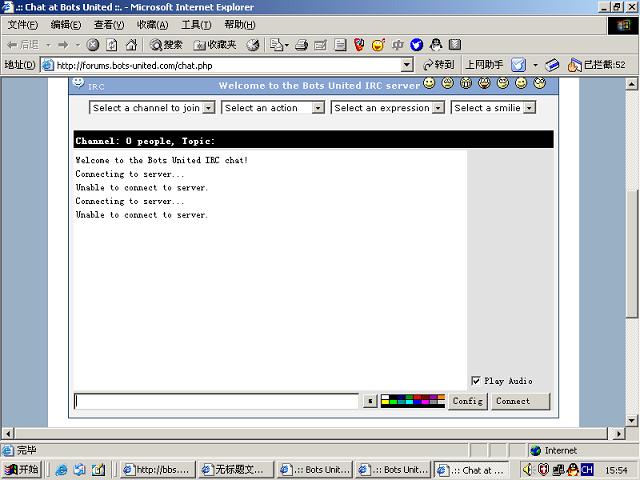Open the 查看(V) View menu
The width and height of the screenshot is (640, 480).
(109, 25)
